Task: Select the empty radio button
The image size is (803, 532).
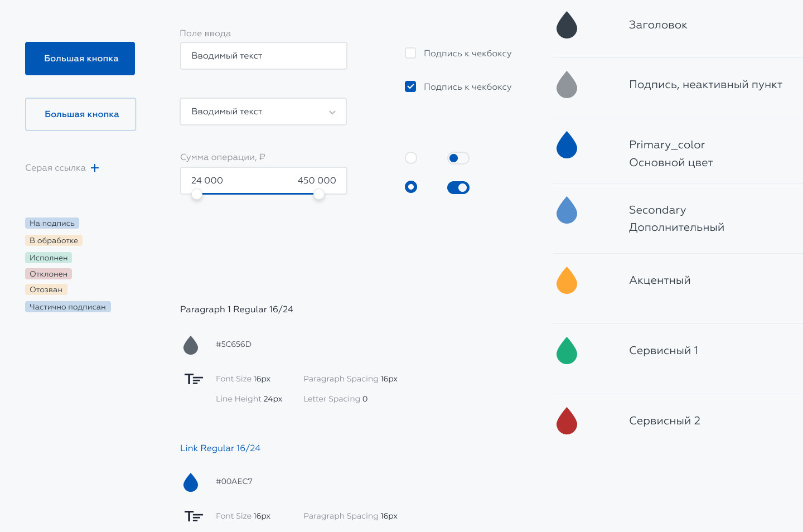Action: (x=411, y=158)
